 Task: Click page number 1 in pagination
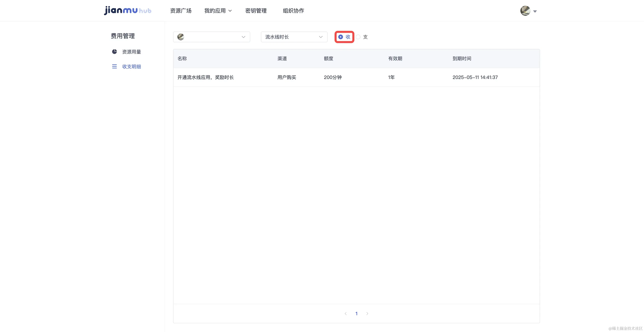[356, 313]
